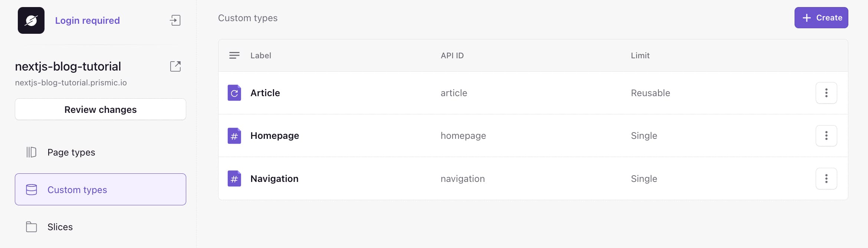The image size is (868, 248).
Task: Open the Article custom type
Action: 265,93
